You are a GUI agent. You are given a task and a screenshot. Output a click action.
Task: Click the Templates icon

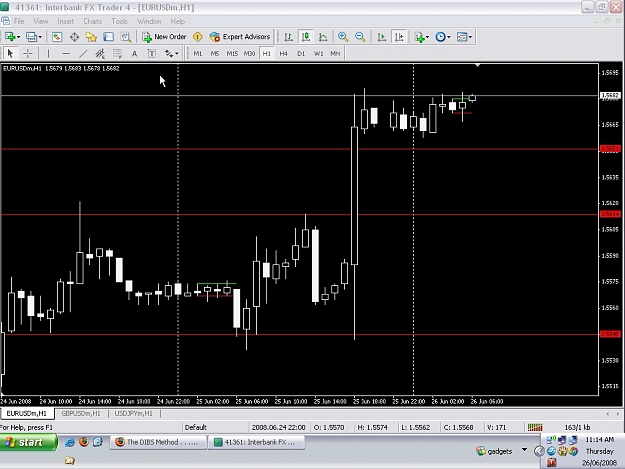pyautogui.click(x=462, y=37)
